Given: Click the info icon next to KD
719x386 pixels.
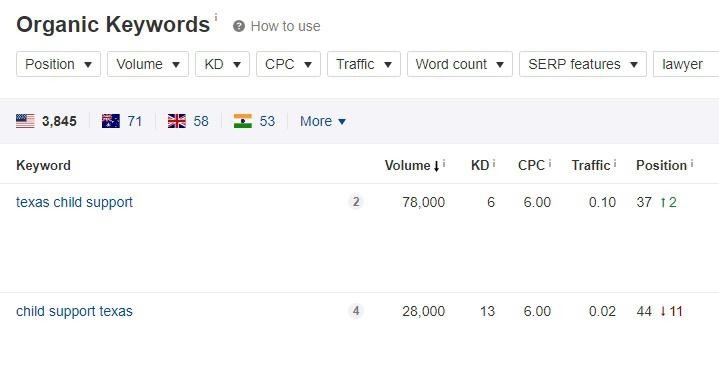Looking at the screenshot, I should click(x=493, y=163).
